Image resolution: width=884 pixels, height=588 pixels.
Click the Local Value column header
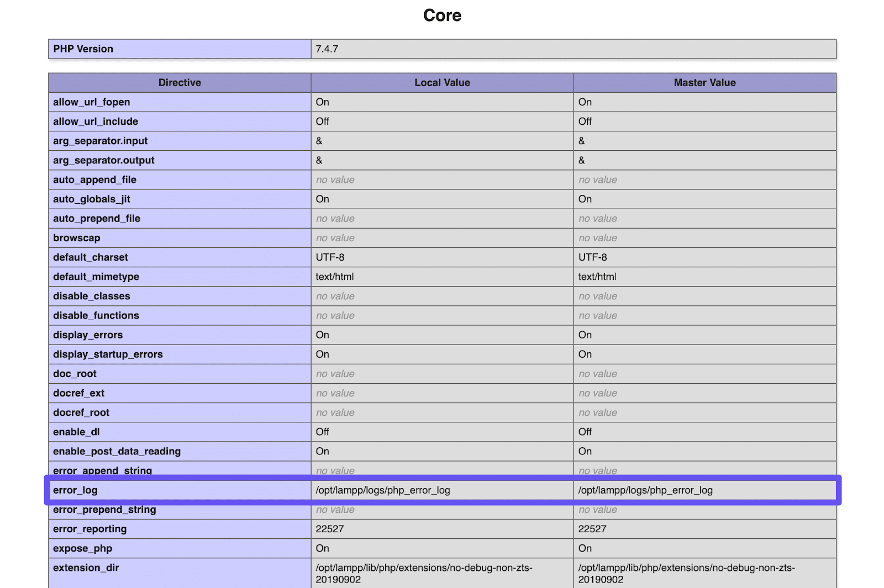click(442, 82)
